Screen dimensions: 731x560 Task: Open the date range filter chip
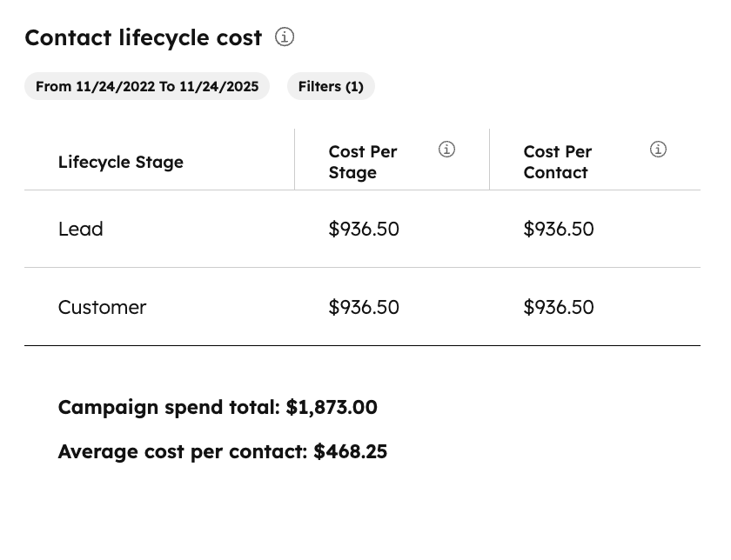[147, 87]
